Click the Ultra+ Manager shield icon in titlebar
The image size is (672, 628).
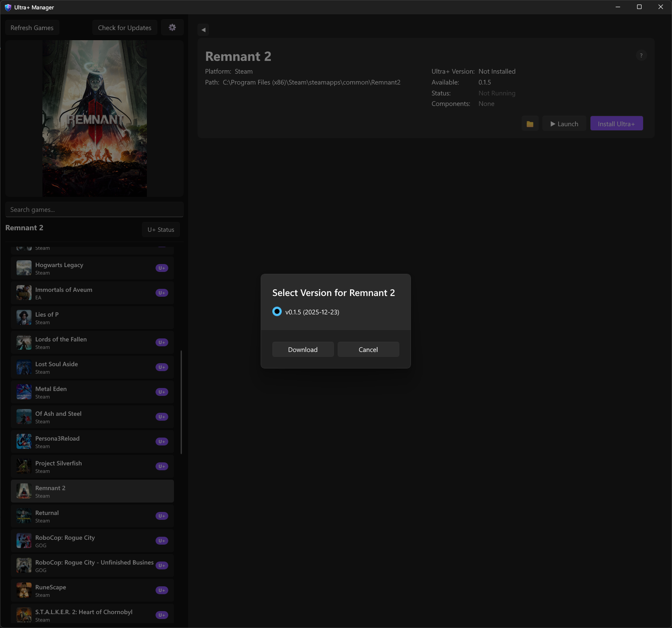(8, 7)
